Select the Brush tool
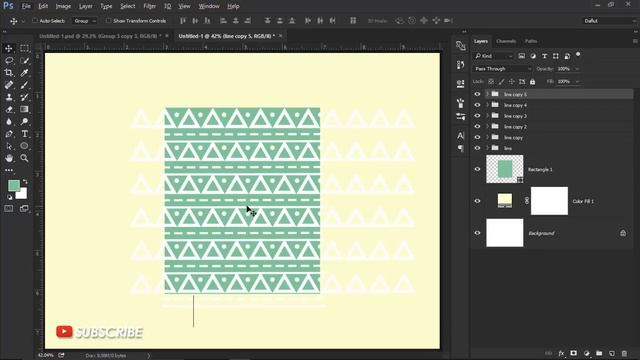The image size is (640, 360). [24, 85]
